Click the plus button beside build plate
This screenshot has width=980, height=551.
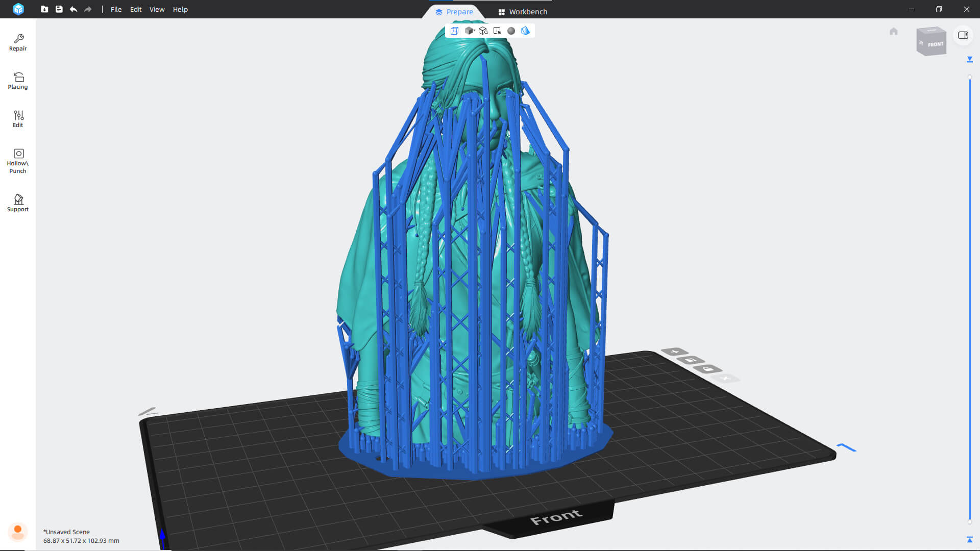(x=675, y=352)
